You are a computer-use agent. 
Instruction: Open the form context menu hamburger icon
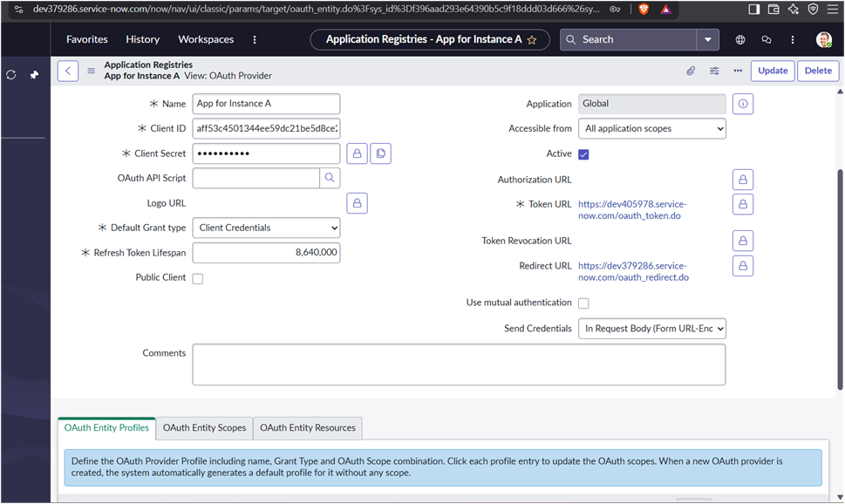(x=91, y=71)
